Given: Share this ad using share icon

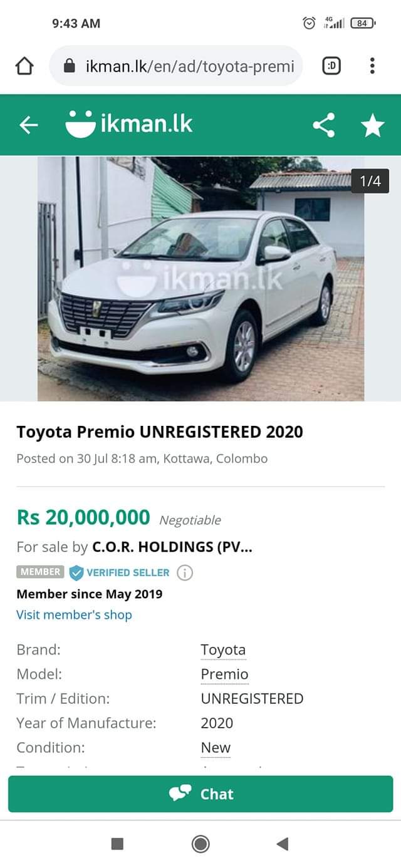Looking at the screenshot, I should coord(324,125).
